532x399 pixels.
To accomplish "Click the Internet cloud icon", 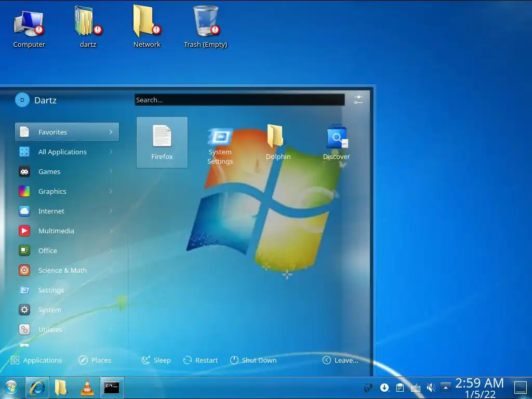I will coord(24,211).
